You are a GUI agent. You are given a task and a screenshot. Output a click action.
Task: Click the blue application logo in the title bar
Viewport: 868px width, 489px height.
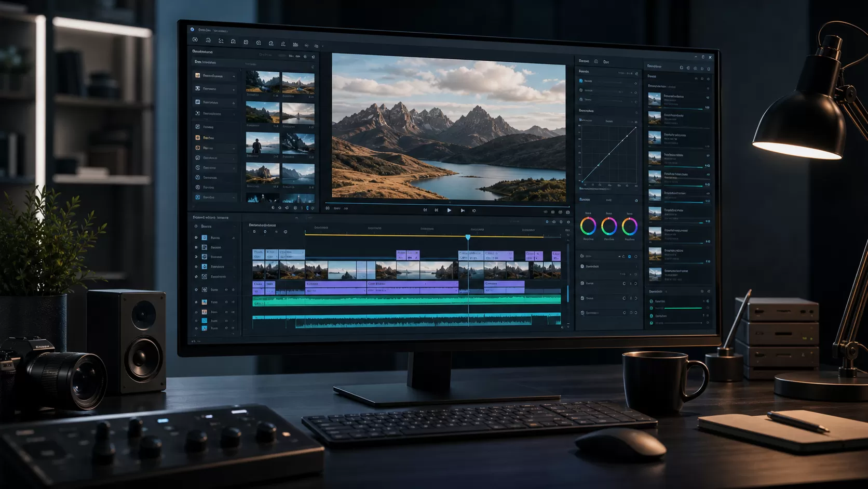tap(192, 30)
